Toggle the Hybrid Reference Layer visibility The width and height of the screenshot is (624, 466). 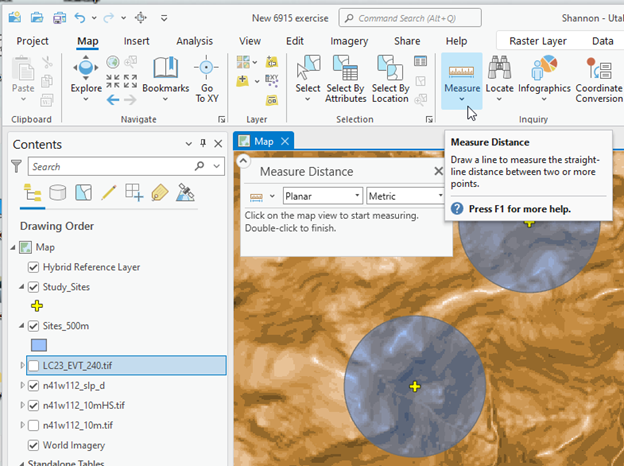coord(35,267)
